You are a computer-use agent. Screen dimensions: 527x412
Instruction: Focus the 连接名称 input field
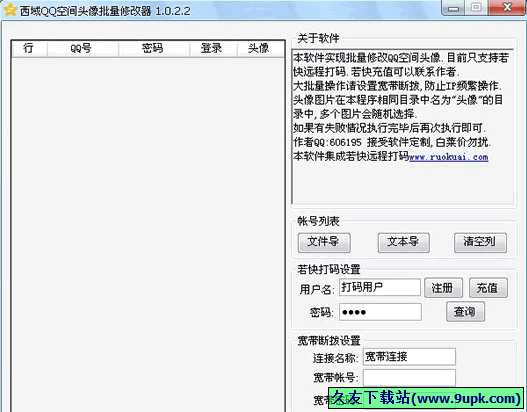(409, 357)
